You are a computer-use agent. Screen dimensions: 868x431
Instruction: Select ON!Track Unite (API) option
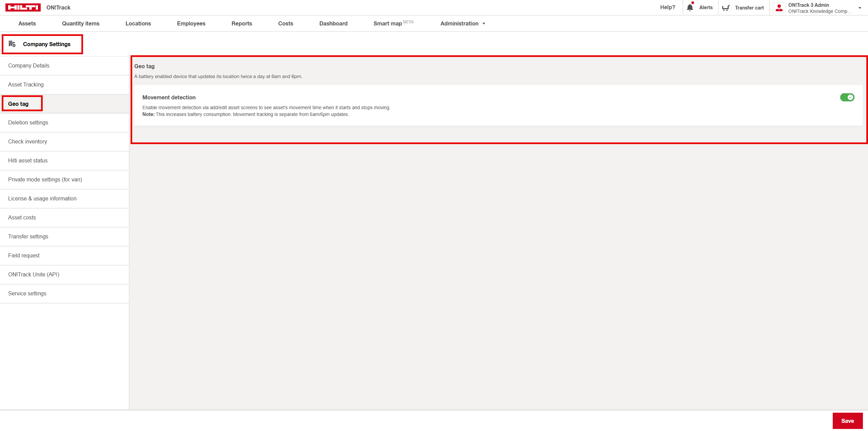(34, 274)
